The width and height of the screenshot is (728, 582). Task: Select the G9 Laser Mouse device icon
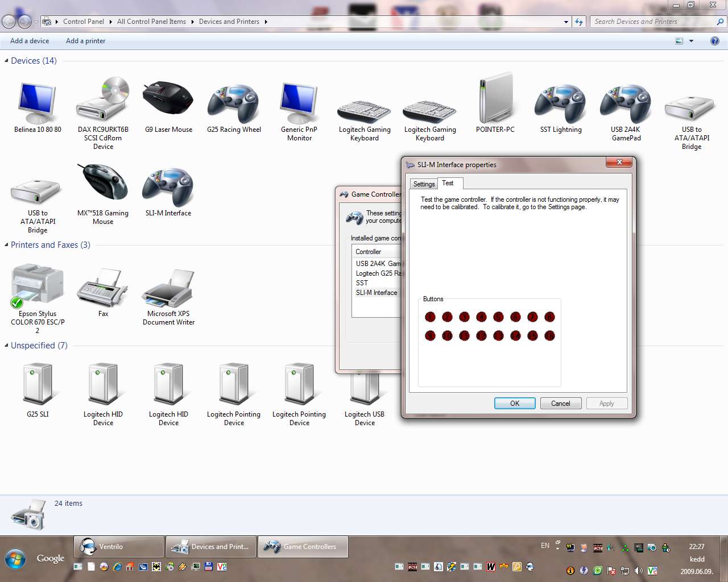(168, 99)
